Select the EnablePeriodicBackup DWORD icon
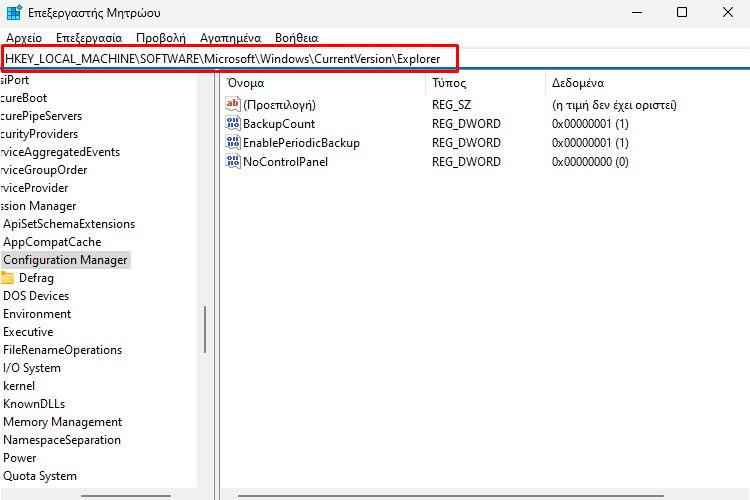 [x=232, y=143]
